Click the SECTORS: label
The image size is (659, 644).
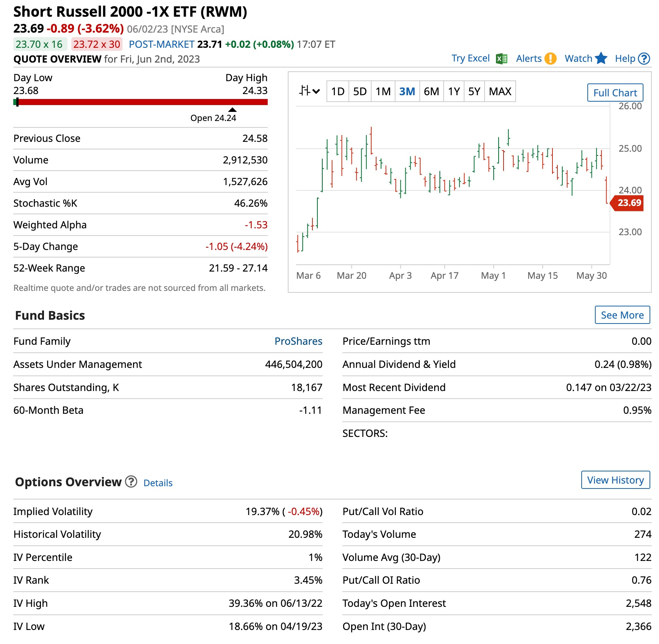pos(365,433)
